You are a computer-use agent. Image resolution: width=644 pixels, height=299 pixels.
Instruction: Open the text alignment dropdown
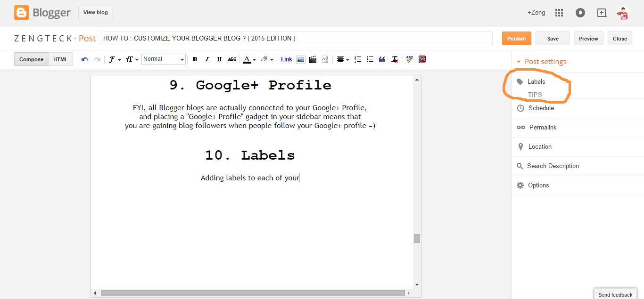[343, 59]
